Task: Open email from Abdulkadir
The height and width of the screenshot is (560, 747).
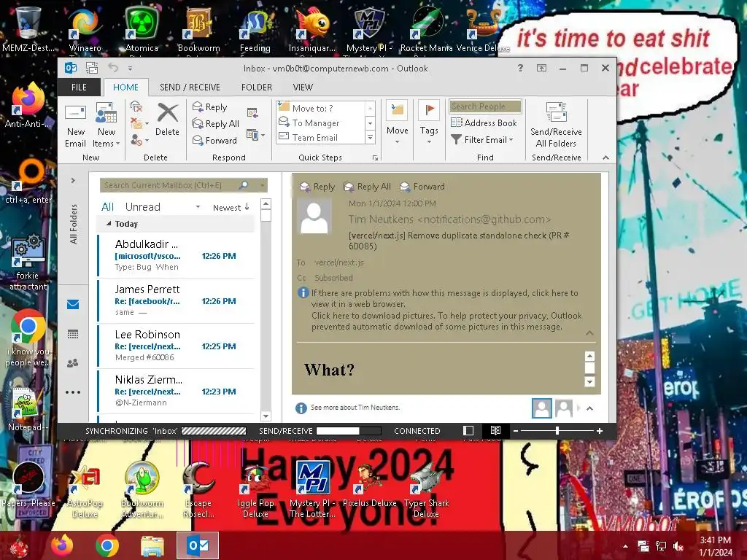Action: 176,255
